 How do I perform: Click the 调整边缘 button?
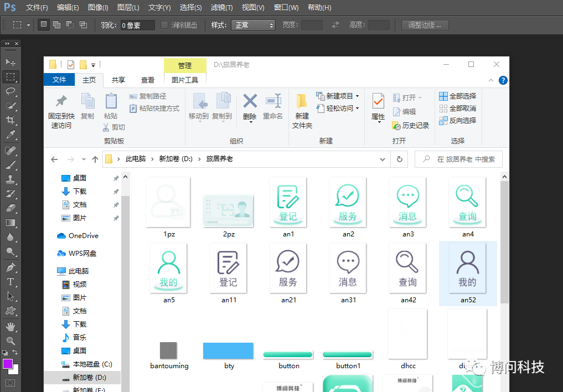425,25
